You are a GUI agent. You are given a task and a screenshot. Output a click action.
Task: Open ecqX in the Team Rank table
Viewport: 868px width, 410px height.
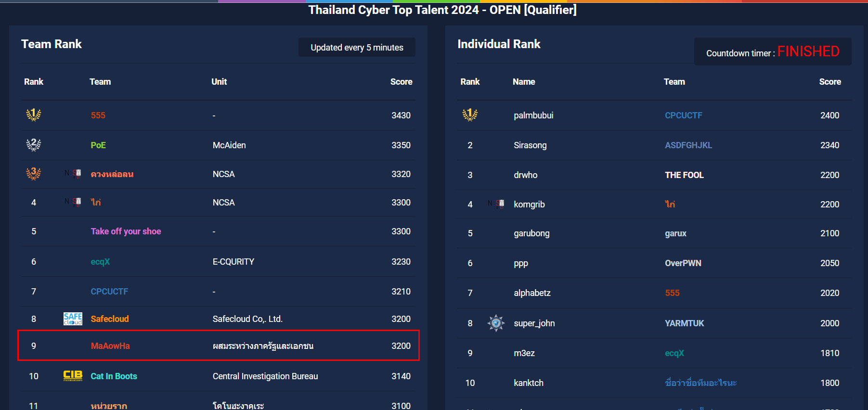(x=100, y=262)
